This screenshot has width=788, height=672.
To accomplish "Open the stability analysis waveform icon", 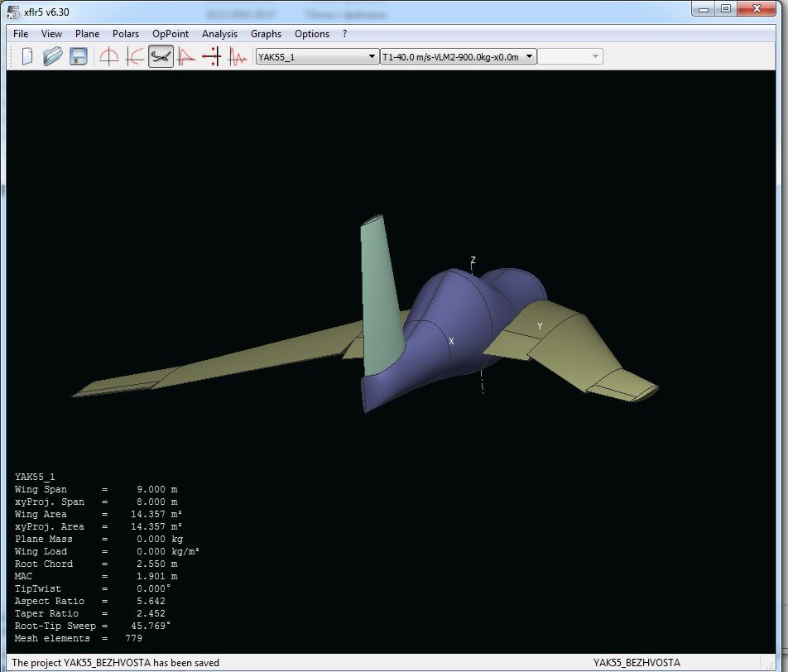I will (238, 56).
